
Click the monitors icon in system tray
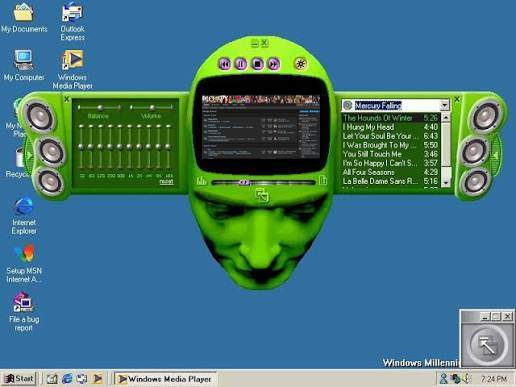point(455,379)
